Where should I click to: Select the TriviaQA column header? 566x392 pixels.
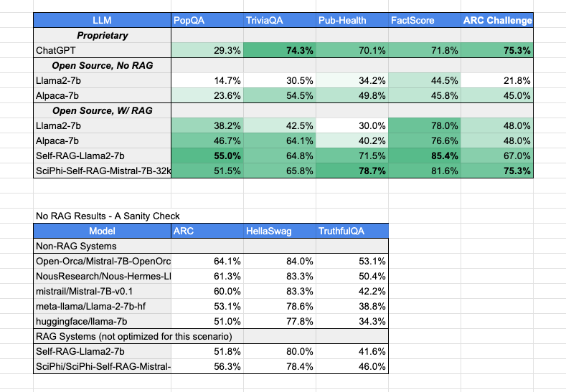pyautogui.click(x=280, y=21)
